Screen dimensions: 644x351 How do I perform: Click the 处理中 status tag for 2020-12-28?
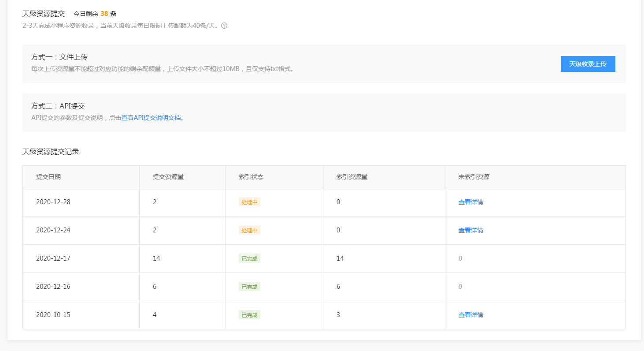point(249,202)
